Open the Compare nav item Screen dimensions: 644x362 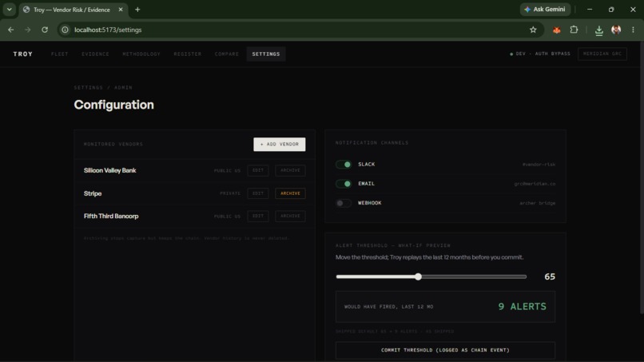226,54
